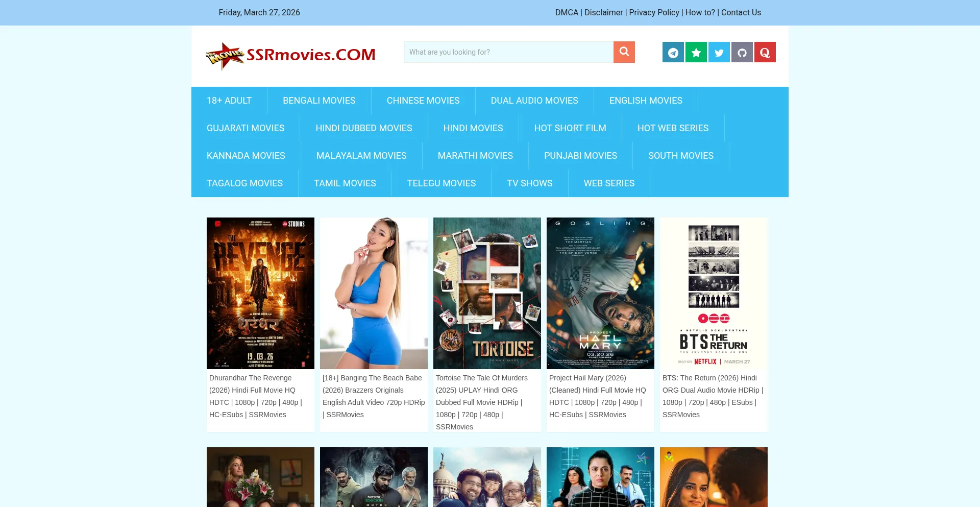Select the MARATHI MOVIES category
The height and width of the screenshot is (507, 980).
tap(475, 156)
